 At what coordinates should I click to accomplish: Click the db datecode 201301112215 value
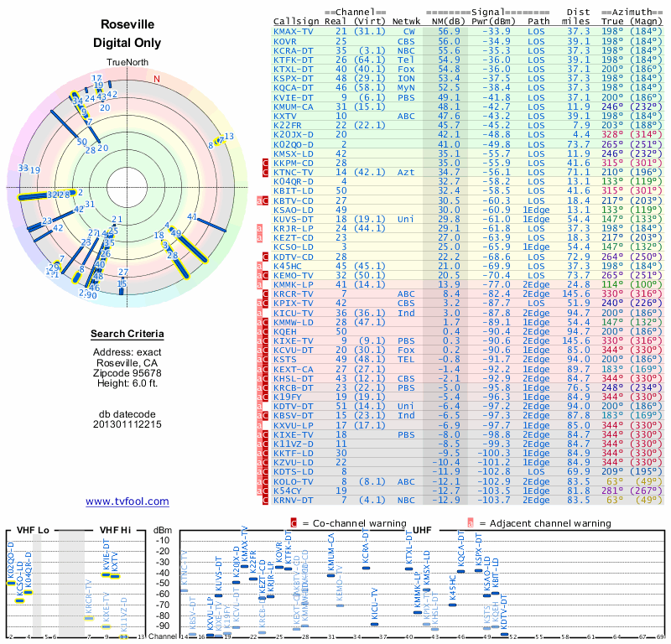(127, 424)
